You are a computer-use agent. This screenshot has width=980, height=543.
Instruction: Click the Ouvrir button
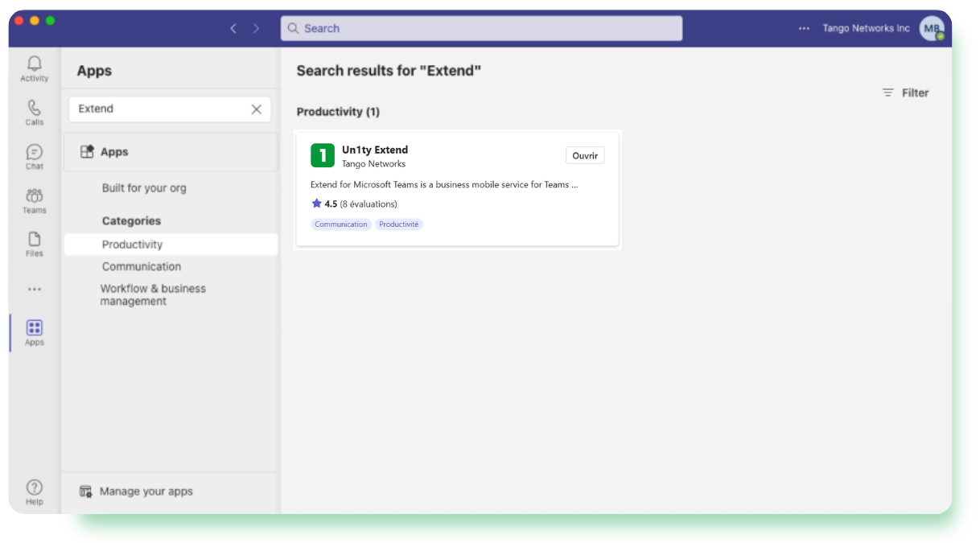(585, 156)
